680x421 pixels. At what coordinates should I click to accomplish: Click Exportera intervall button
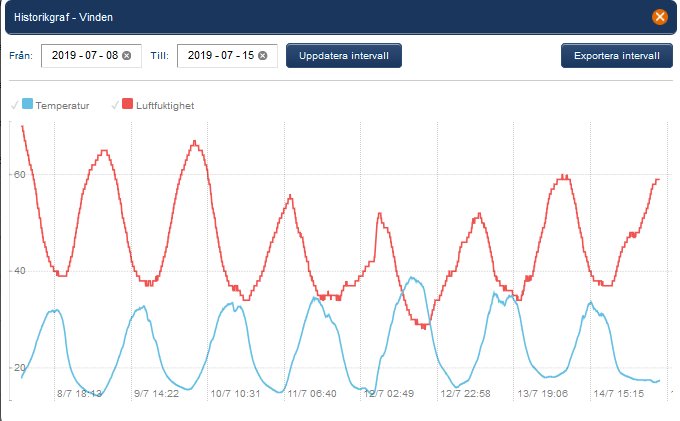(x=617, y=55)
